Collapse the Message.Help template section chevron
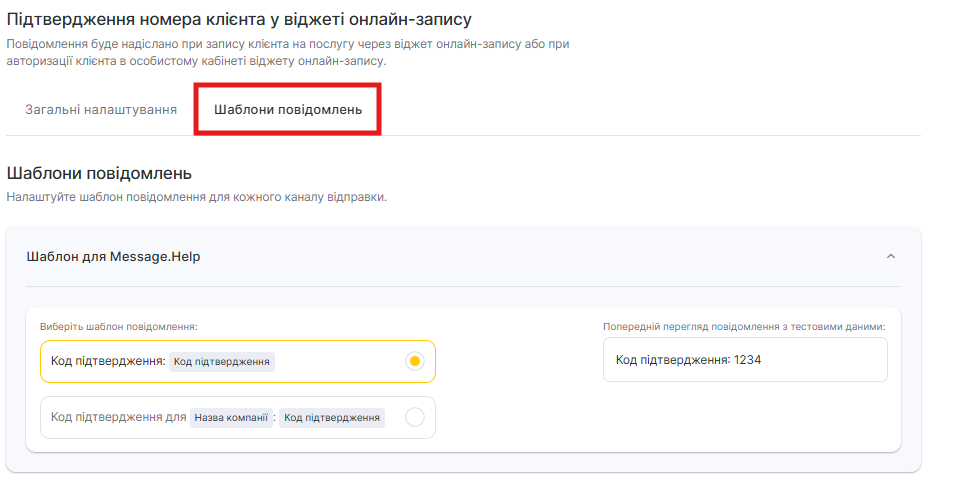 coord(891,256)
